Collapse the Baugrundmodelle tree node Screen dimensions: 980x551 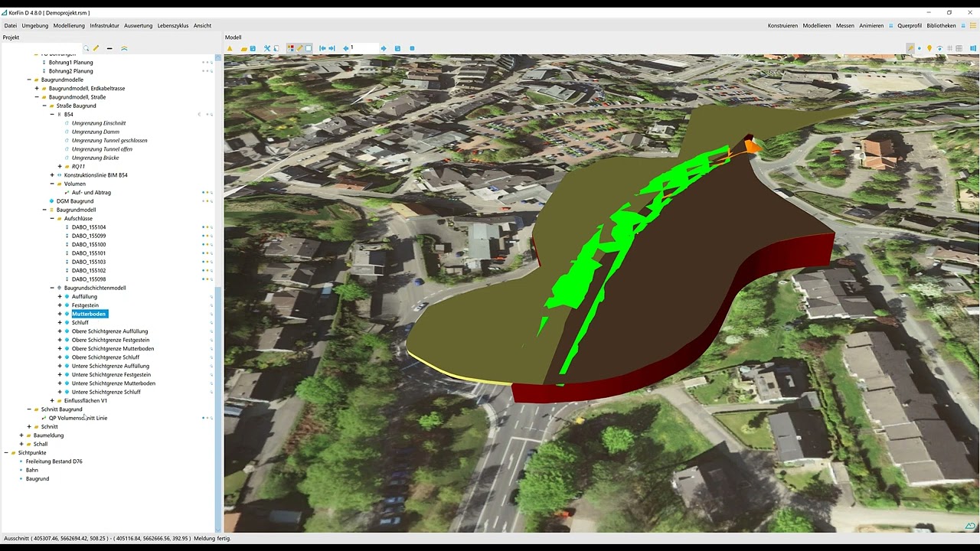[29, 80]
